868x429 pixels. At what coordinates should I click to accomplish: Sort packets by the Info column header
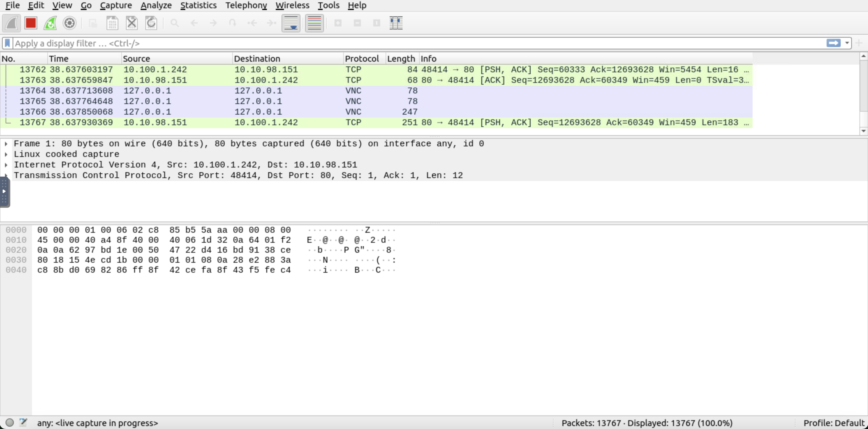[x=586, y=59]
